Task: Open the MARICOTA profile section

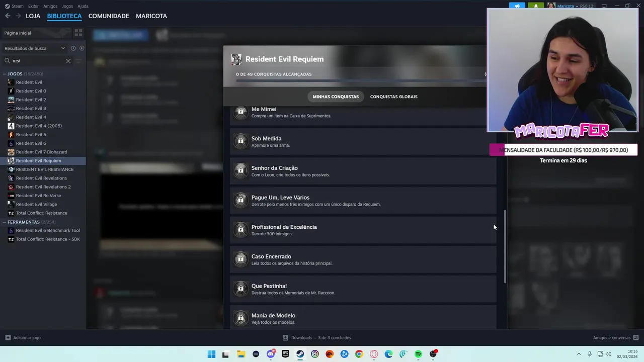Action: tap(151, 16)
